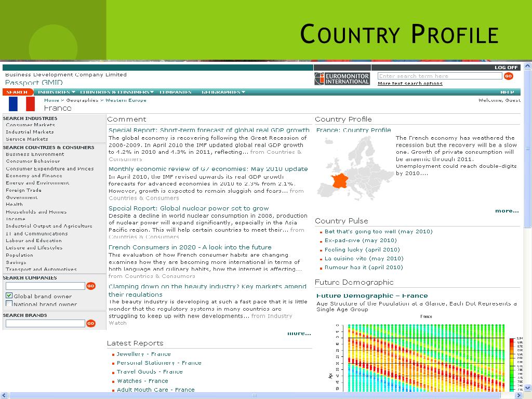Expand Countries & Consumers dropdown menu

coord(117,92)
